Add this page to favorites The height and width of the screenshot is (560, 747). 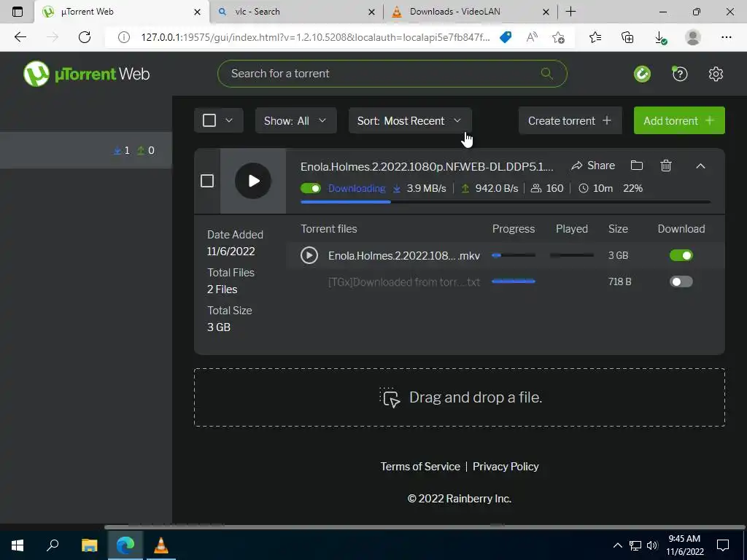tap(558, 37)
